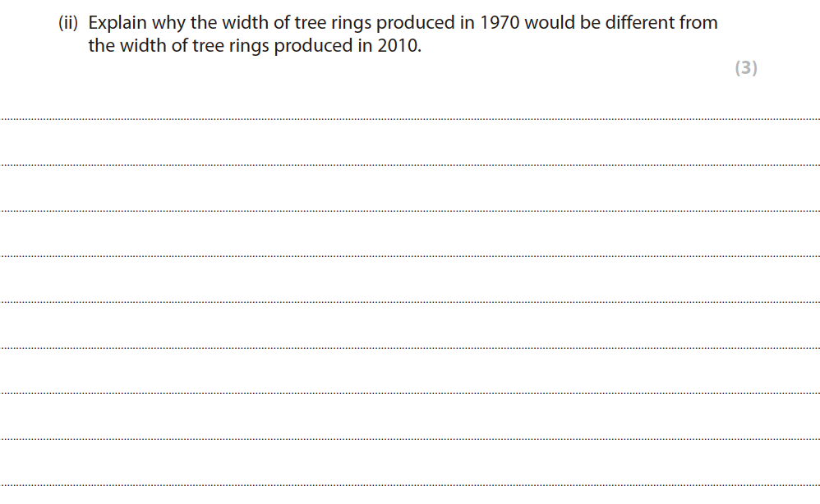
Task: Click the year "1970" in the question
Action: (x=496, y=23)
